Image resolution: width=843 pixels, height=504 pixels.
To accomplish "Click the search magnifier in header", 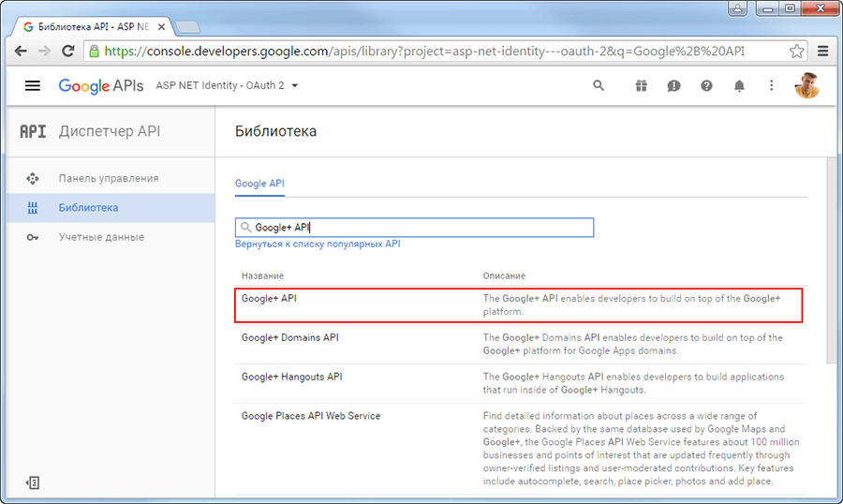I will pyautogui.click(x=599, y=85).
